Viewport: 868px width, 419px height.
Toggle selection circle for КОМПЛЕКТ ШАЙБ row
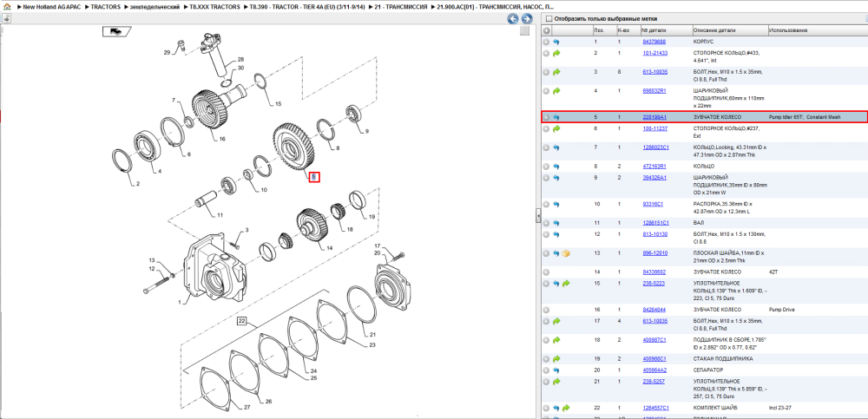click(x=546, y=408)
